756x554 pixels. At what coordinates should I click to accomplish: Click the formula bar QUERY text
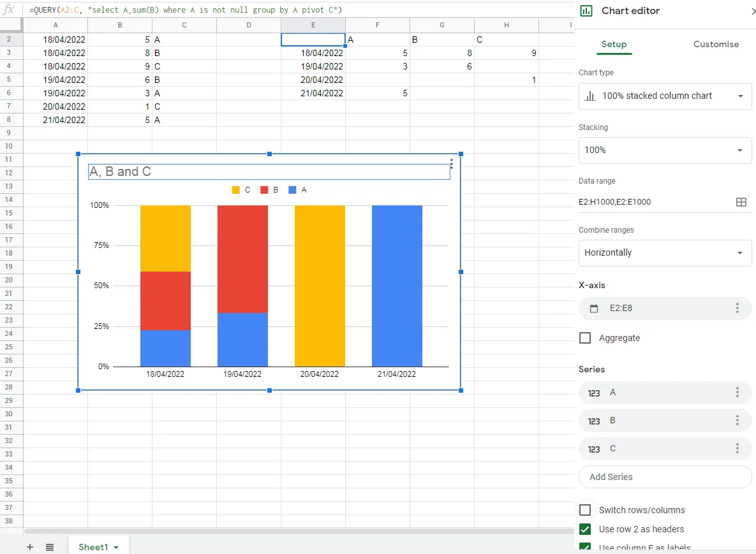186,10
